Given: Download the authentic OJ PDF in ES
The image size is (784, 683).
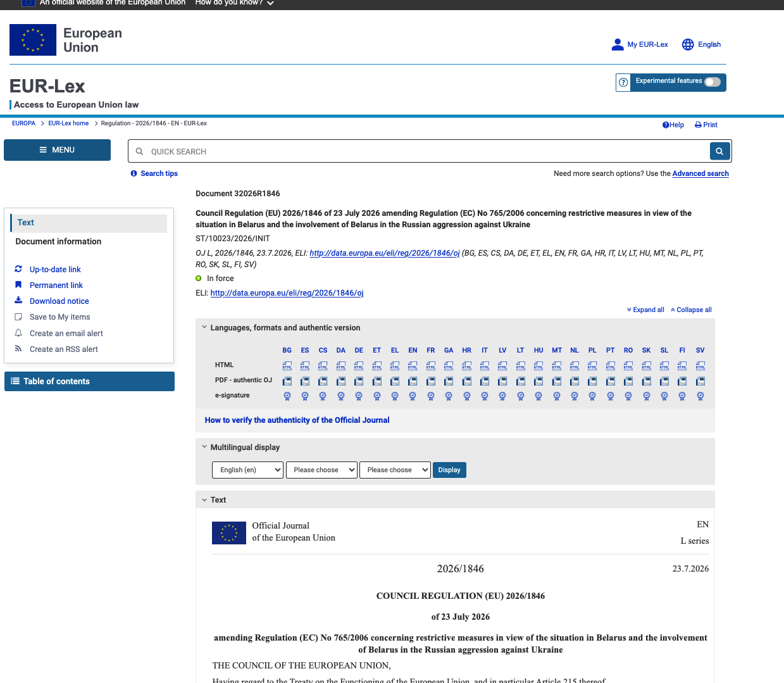Looking at the screenshot, I should pos(305,381).
